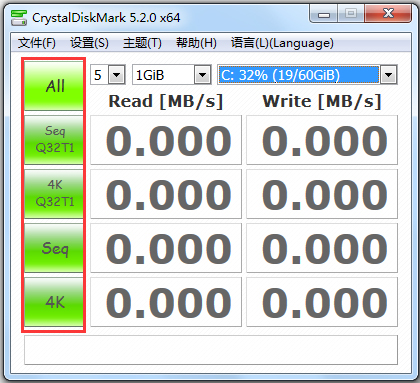
Task: Run the Seq Q32T1 test
Action: (54, 140)
